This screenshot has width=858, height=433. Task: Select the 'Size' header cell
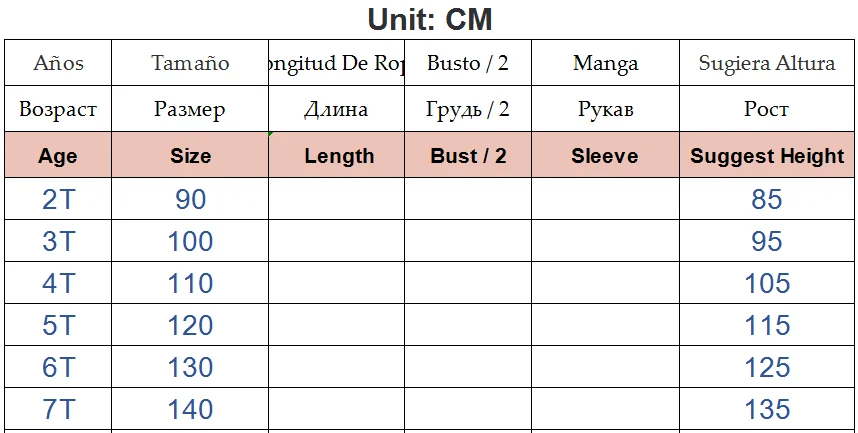pos(190,156)
